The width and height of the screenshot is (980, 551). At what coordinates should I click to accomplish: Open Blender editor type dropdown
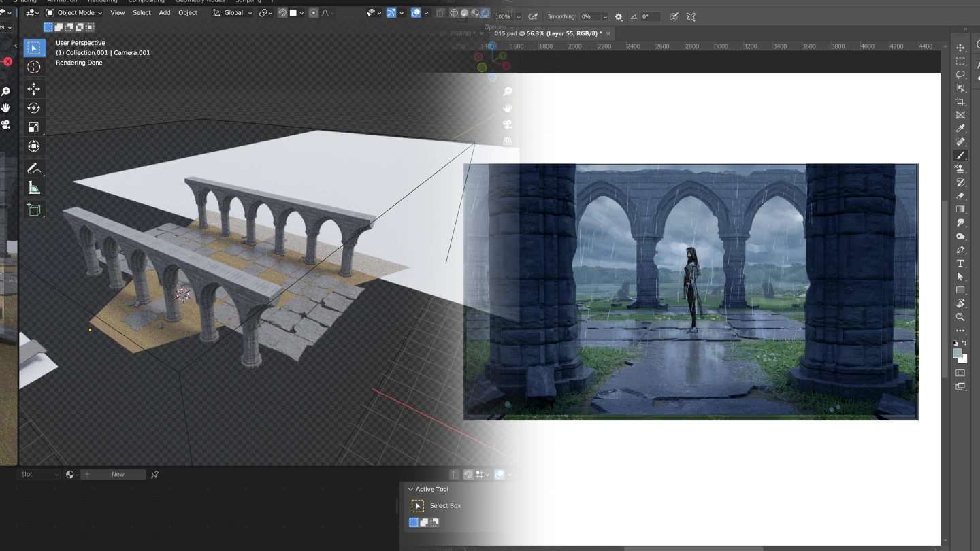pos(33,13)
